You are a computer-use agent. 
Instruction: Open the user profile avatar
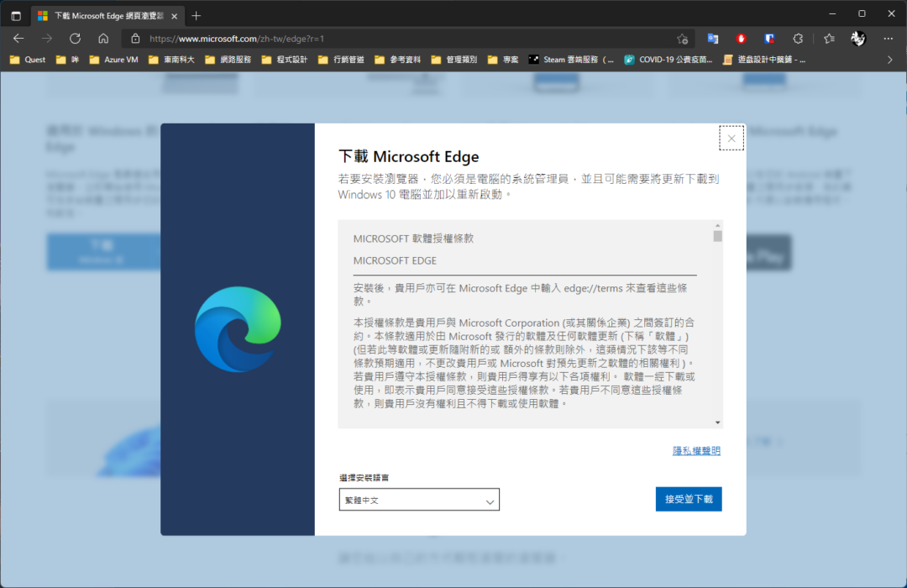[857, 39]
